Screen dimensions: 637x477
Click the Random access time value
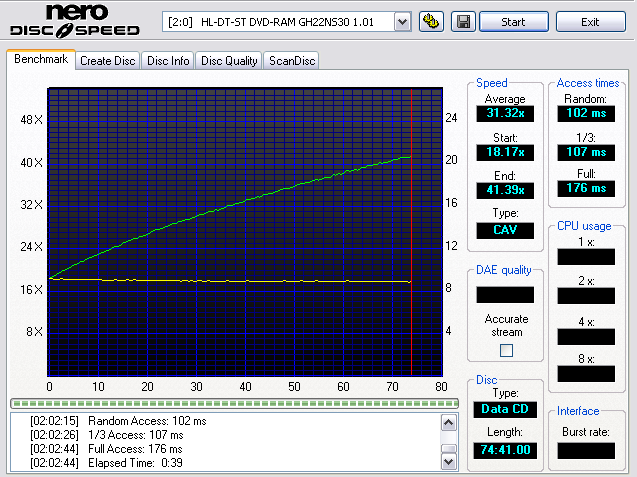click(585, 114)
